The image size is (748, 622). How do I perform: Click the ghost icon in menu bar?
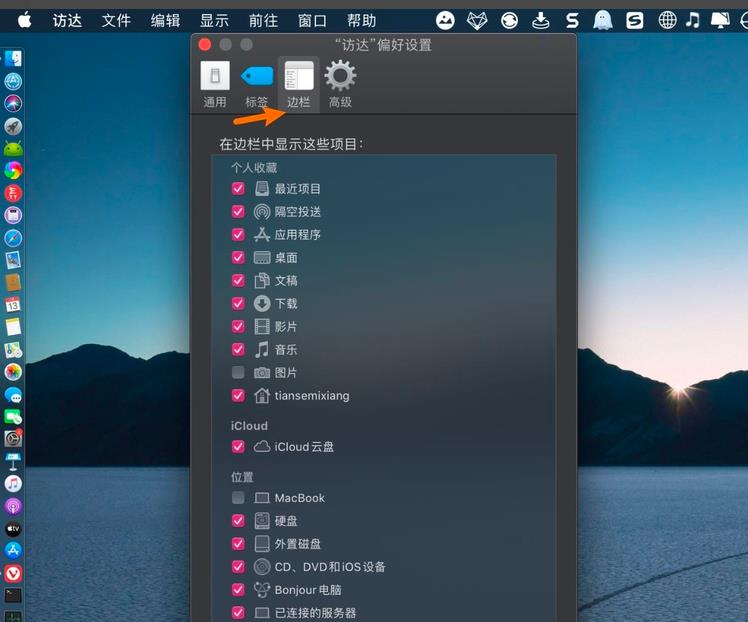[x=603, y=21]
